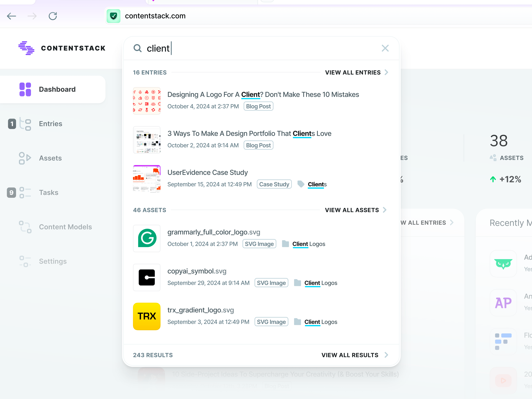
Task: Click the AP logo in Recently Modified
Action: pyautogui.click(x=503, y=303)
